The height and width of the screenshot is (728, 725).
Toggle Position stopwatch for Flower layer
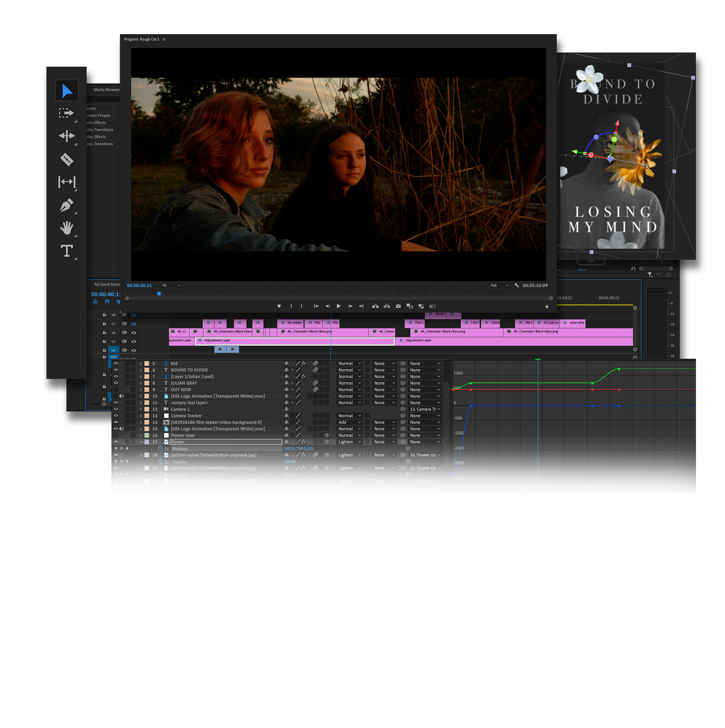pyautogui.click(x=160, y=449)
